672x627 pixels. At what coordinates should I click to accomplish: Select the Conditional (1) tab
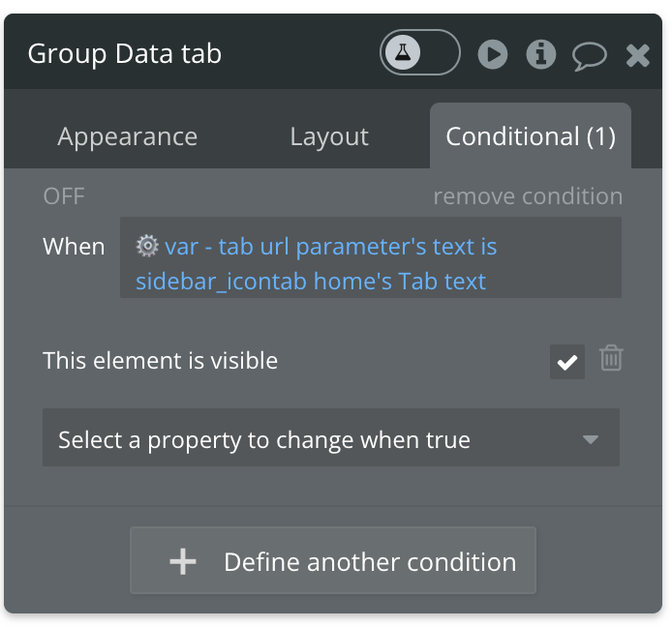530,136
